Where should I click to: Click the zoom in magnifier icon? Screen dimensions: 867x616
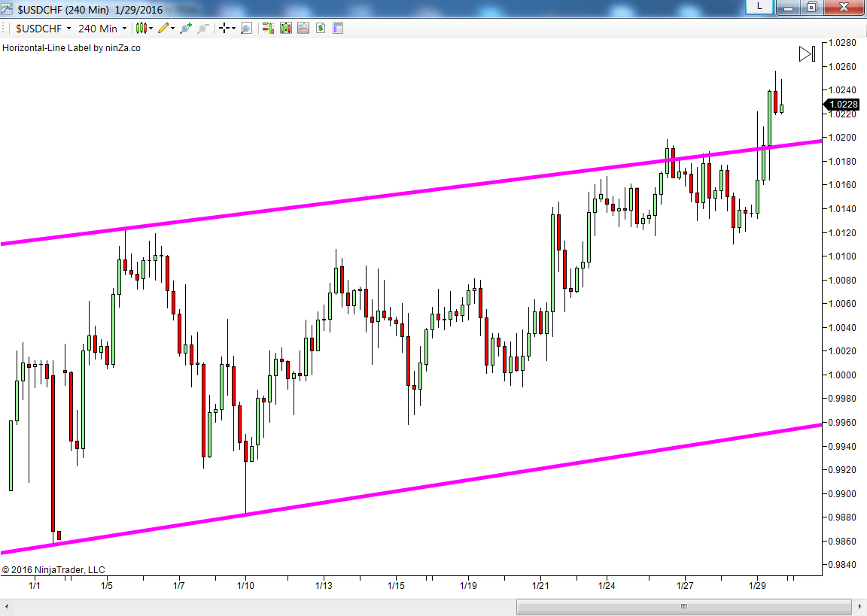point(186,28)
